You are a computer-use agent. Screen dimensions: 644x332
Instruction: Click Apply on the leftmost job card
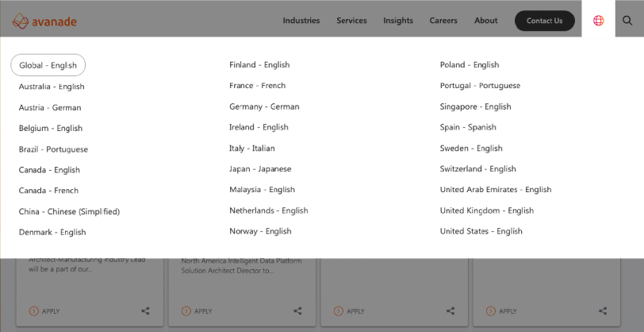tap(44, 311)
